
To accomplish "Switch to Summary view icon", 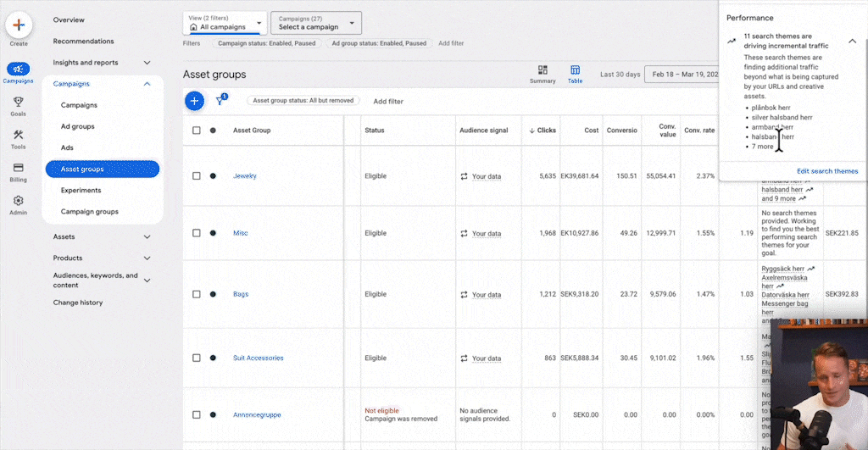I will [x=542, y=70].
